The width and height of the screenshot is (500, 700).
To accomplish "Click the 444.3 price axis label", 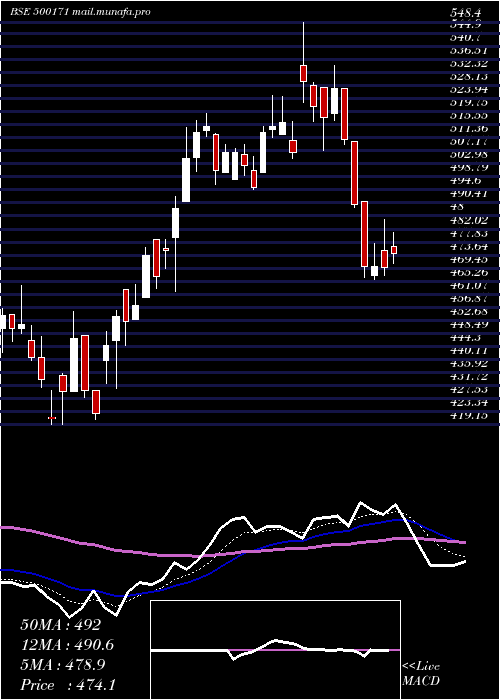I will 466,337.
